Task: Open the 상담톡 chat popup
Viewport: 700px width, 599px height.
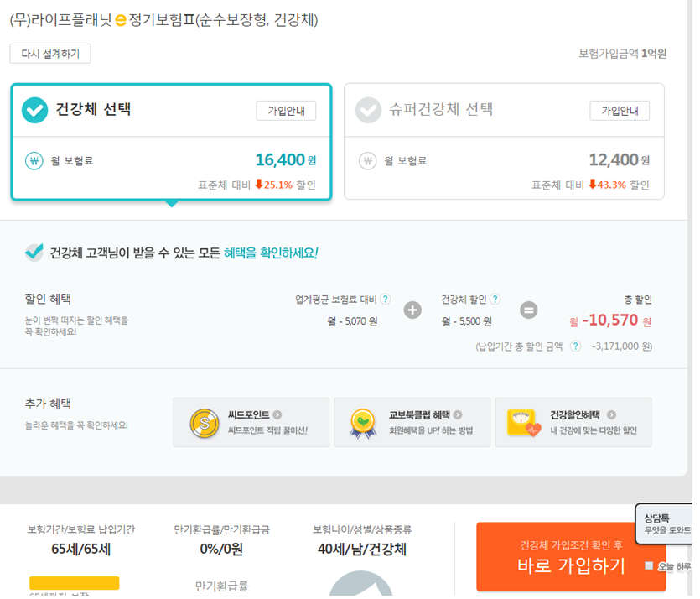Action: 664,523
